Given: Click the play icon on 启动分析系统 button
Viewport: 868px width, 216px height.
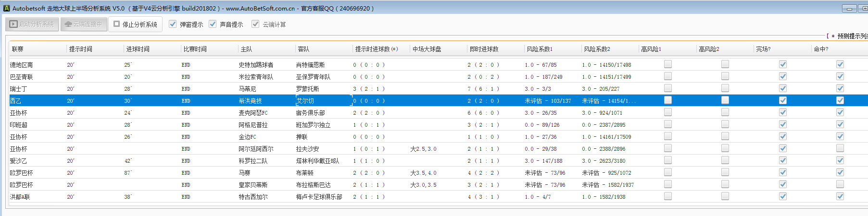Looking at the screenshot, I should point(13,24).
